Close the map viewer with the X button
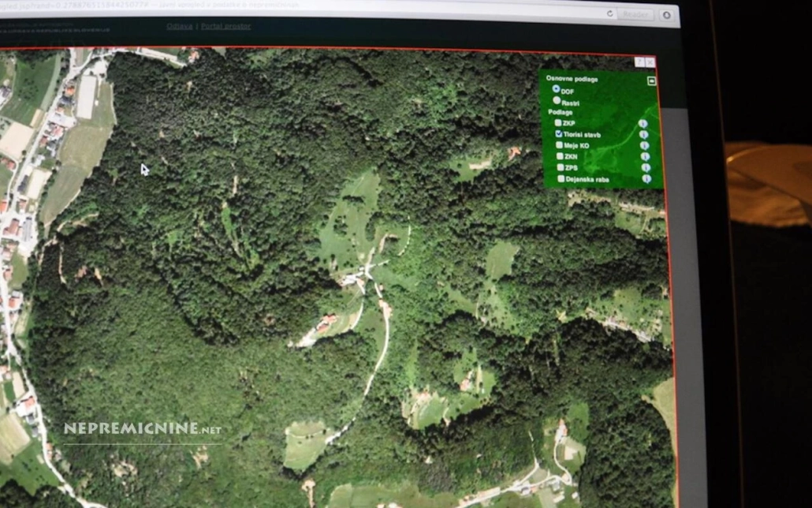Image resolution: width=812 pixels, height=508 pixels. click(x=650, y=62)
